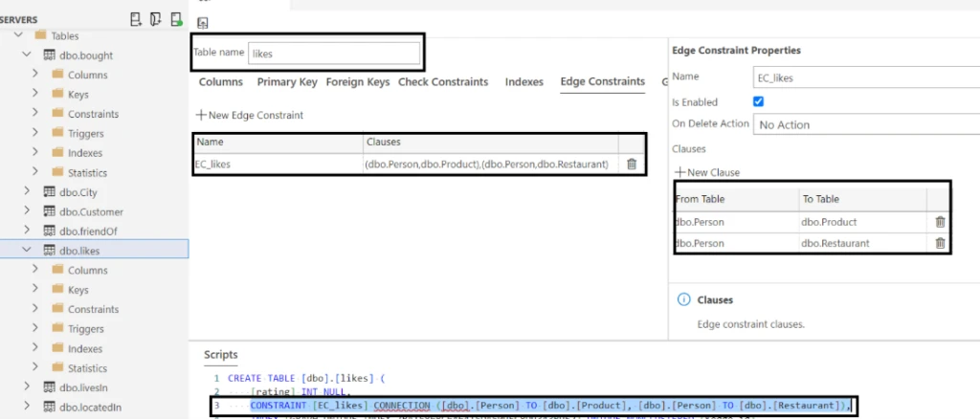
Task: Click the Clauses cell of EC_likes row
Action: pyautogui.click(x=491, y=165)
